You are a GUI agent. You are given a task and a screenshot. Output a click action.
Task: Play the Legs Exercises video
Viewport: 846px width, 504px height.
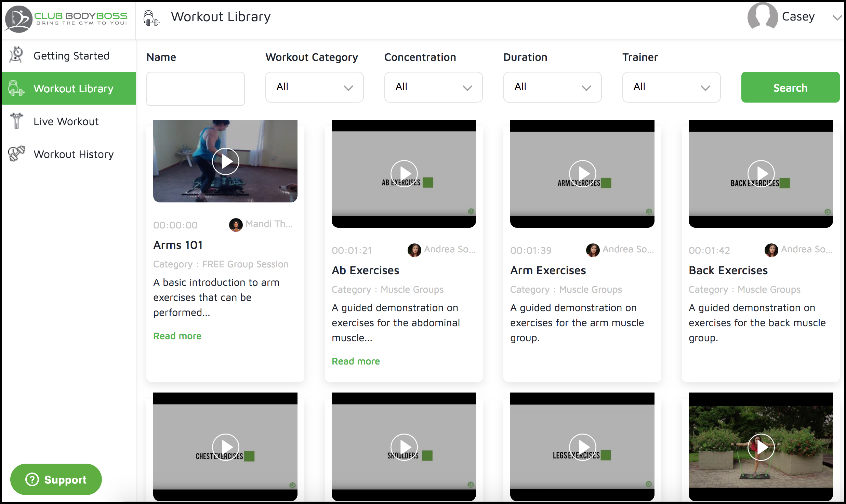click(x=582, y=447)
